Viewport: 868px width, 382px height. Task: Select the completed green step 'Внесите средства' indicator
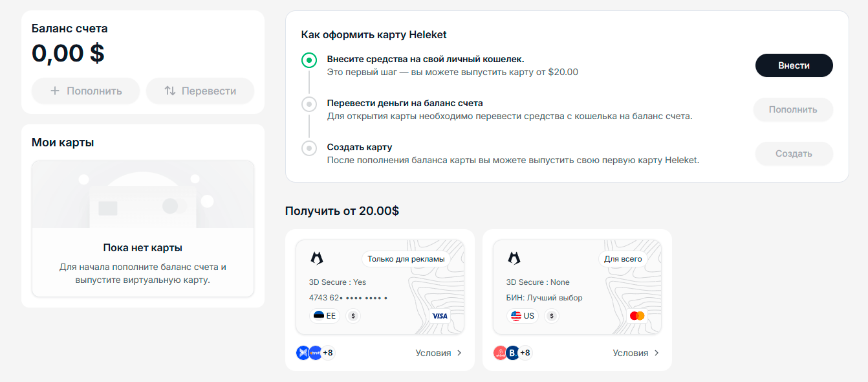point(309,60)
